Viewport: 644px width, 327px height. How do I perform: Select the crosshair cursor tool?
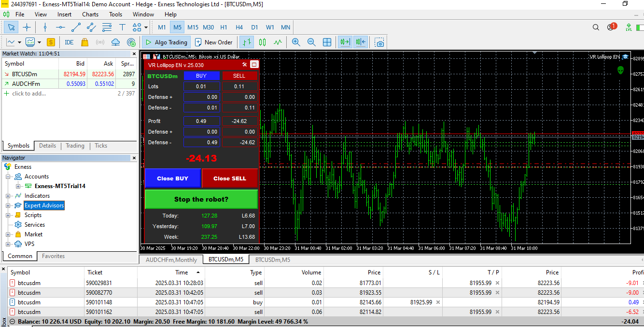tap(27, 27)
